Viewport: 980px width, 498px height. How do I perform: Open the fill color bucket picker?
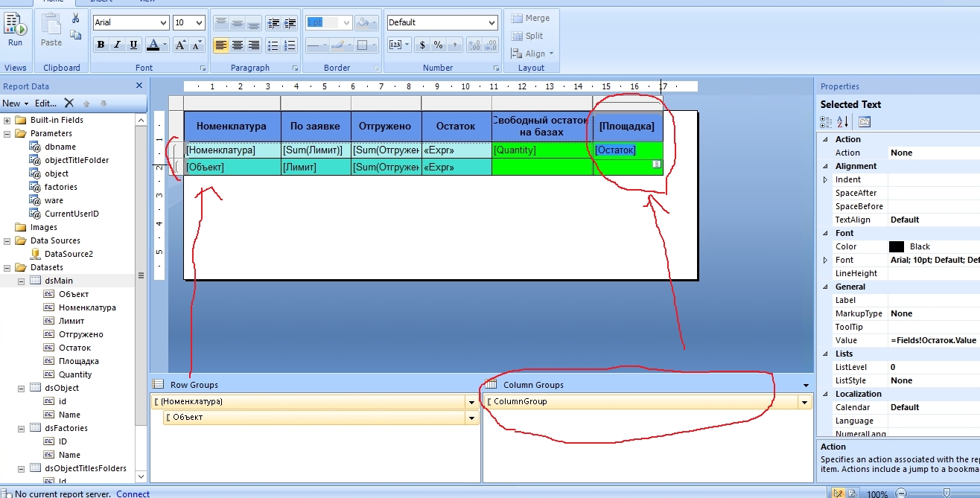coord(366,23)
